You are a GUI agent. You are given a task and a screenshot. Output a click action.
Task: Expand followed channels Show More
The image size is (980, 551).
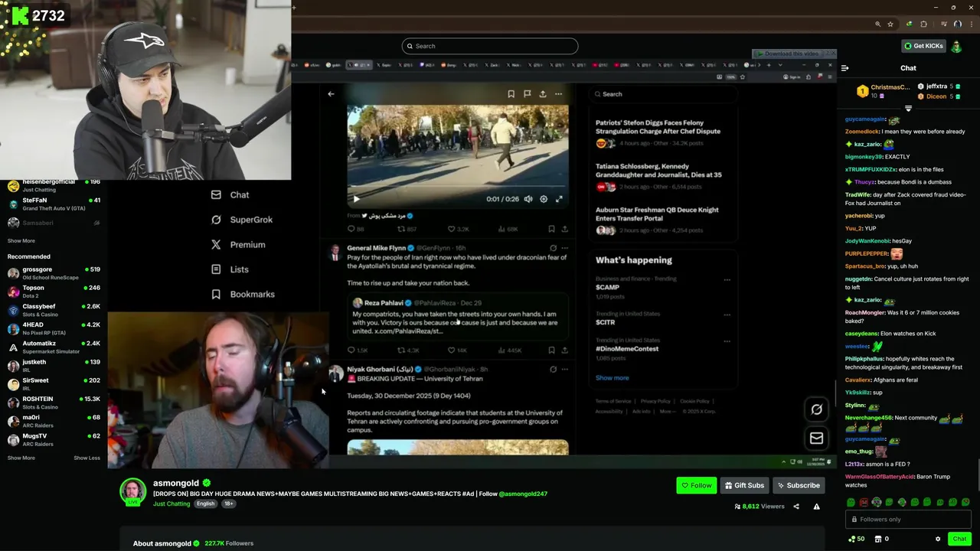pos(21,240)
